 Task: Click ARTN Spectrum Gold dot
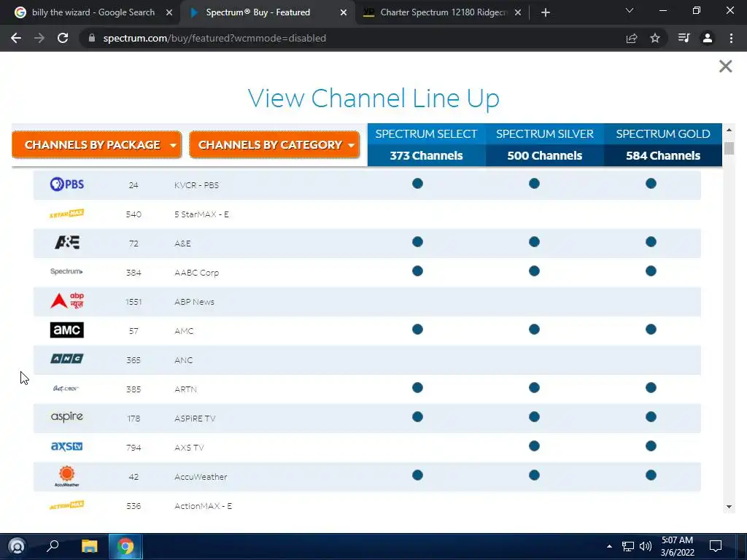click(651, 388)
